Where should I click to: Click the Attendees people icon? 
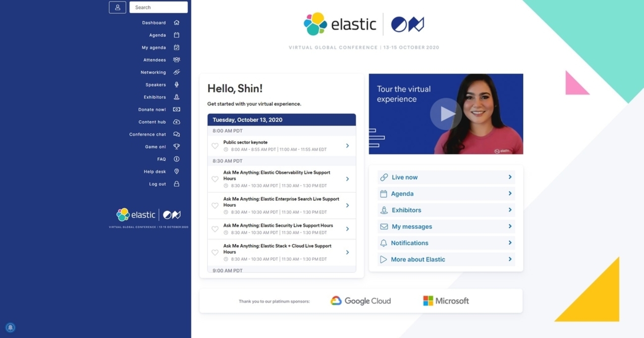click(x=176, y=60)
